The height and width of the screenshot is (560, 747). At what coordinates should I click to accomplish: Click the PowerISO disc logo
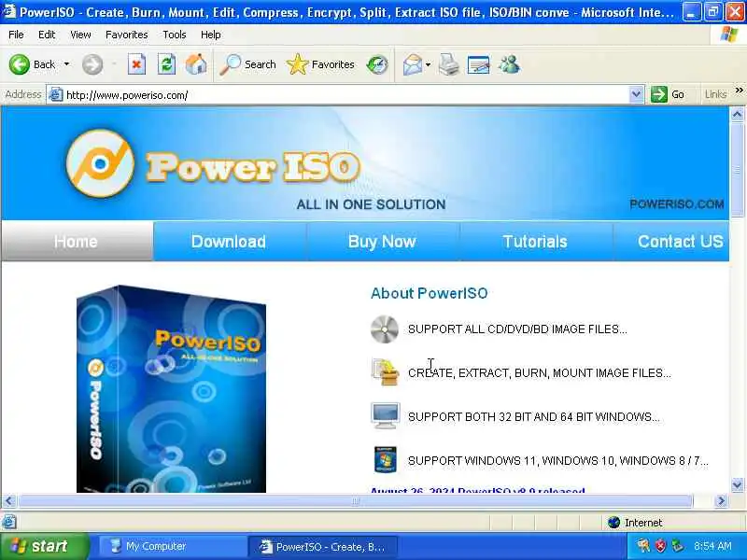point(100,163)
